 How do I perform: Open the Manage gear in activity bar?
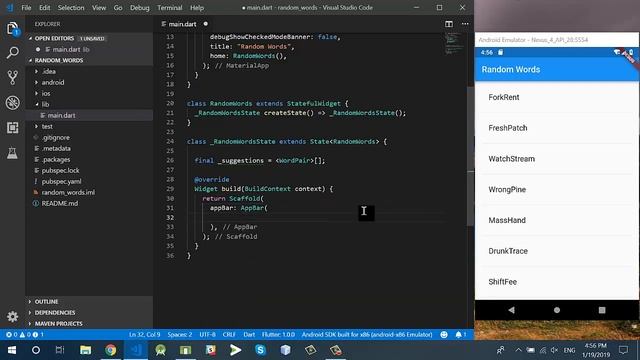pyautogui.click(x=13, y=316)
